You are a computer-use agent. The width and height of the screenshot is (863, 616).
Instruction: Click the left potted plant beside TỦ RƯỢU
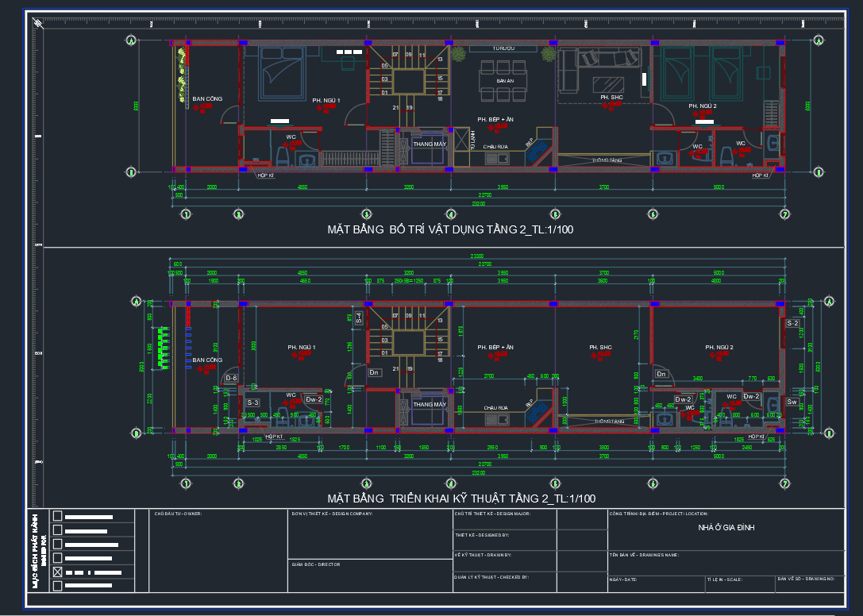pyautogui.click(x=458, y=54)
